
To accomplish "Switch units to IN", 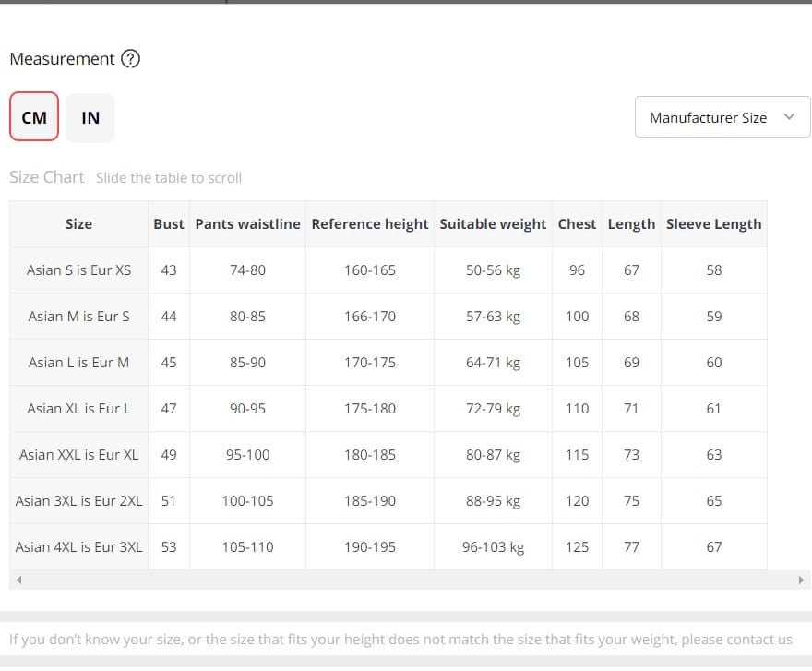I will point(90,117).
